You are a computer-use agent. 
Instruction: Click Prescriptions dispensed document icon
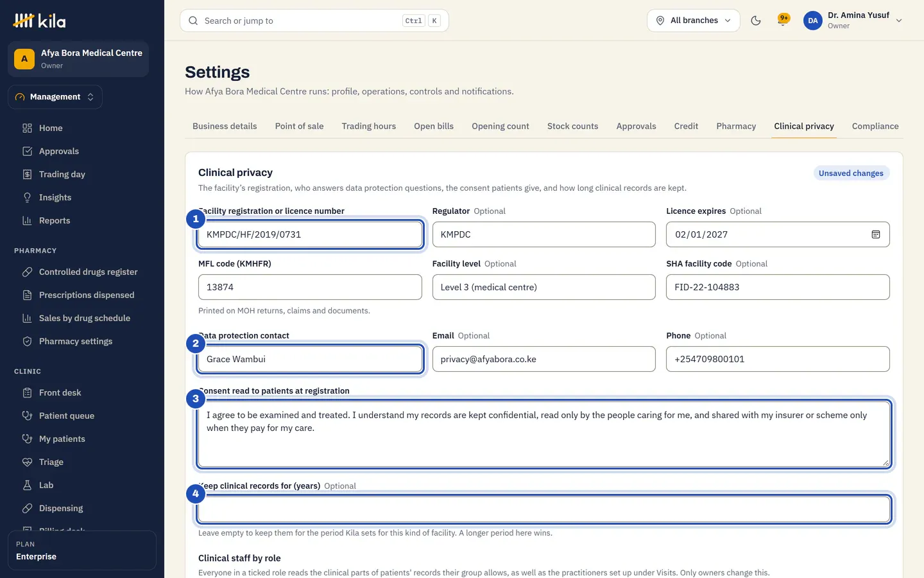(x=27, y=295)
